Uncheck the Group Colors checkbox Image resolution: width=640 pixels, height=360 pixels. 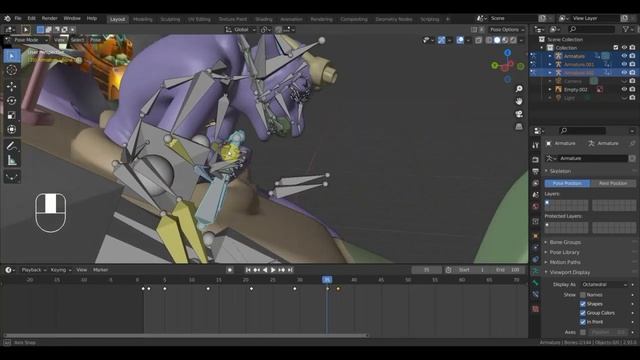pos(583,313)
